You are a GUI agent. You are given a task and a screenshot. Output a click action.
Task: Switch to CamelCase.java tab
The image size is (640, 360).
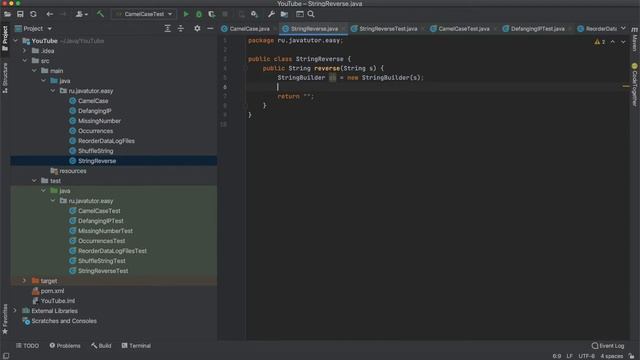tap(246, 29)
